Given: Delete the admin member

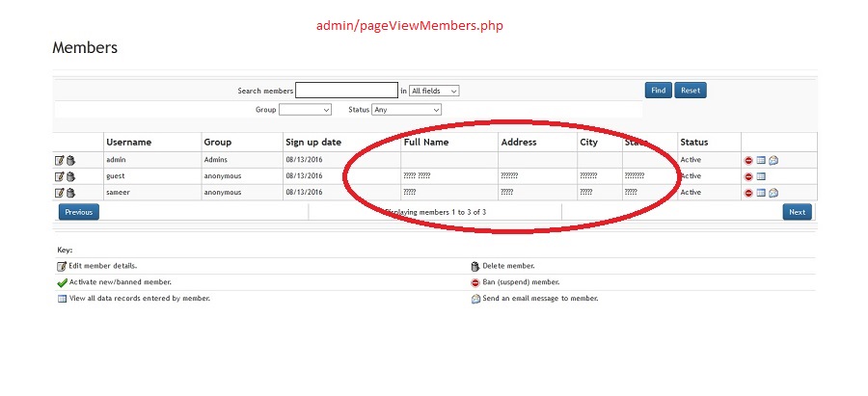Looking at the screenshot, I should 70,160.
